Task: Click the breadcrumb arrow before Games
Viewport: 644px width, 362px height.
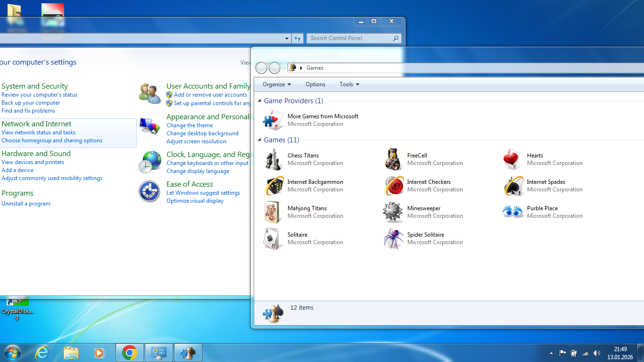Action: click(301, 68)
